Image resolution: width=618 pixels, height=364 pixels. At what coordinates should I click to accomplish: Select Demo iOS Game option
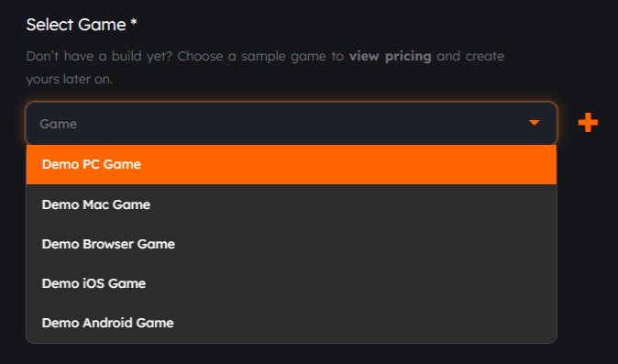[x=292, y=283]
